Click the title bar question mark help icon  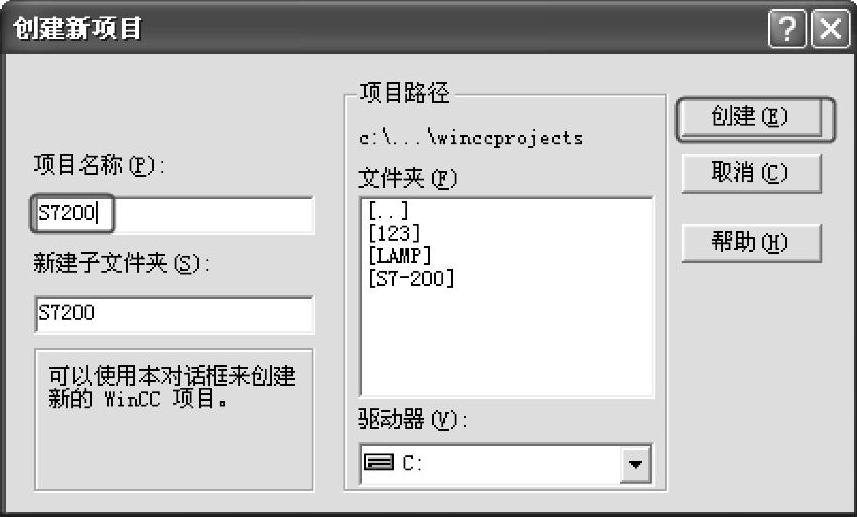coord(787,29)
